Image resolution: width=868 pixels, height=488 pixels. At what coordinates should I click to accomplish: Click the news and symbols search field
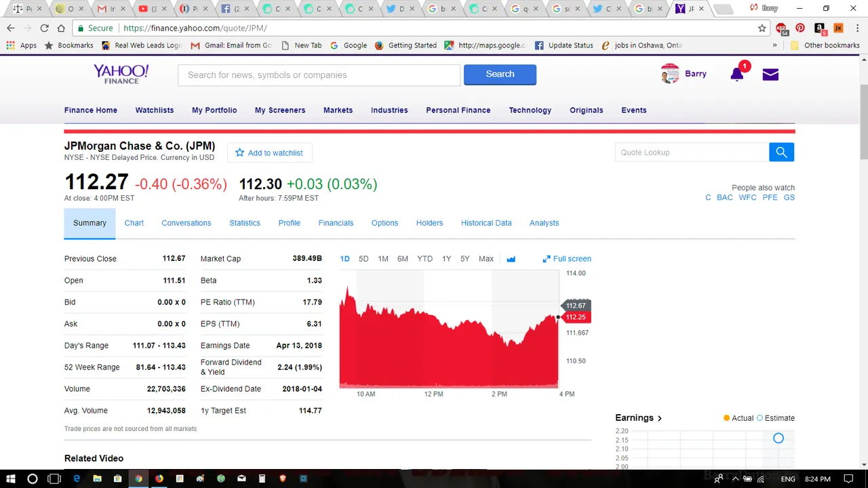(319, 75)
